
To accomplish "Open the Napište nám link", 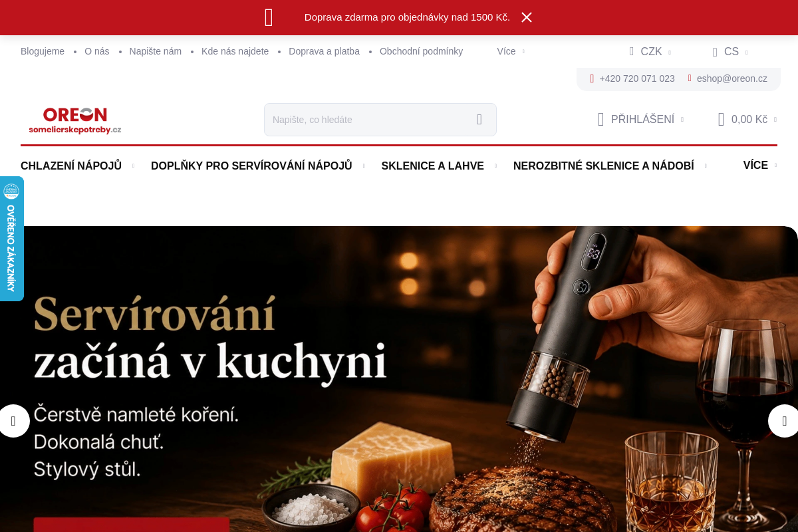I will (156, 51).
